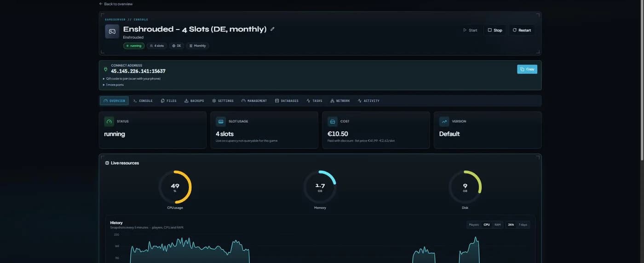Select CPU history view

click(x=487, y=225)
